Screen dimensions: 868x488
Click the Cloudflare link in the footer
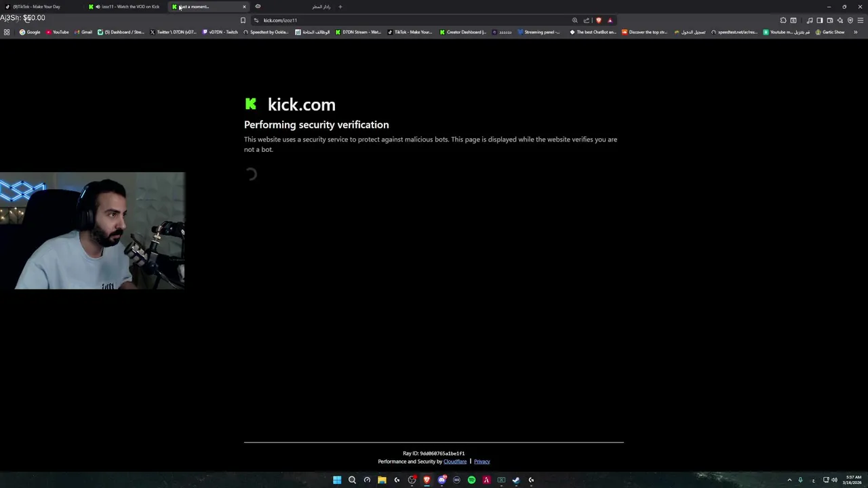(455, 462)
